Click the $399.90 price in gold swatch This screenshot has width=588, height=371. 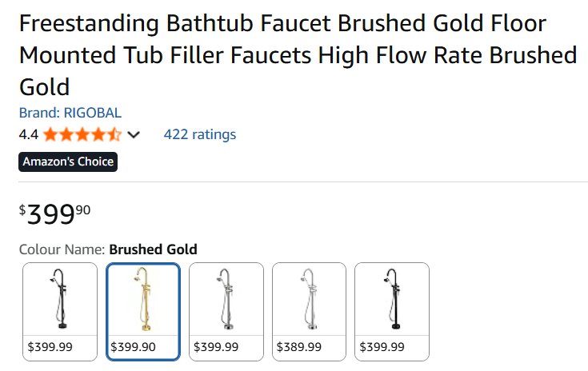(133, 347)
